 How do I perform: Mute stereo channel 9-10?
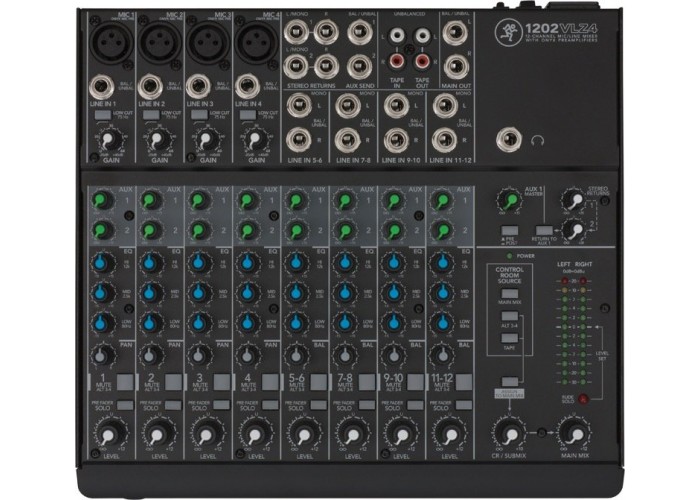[415, 382]
